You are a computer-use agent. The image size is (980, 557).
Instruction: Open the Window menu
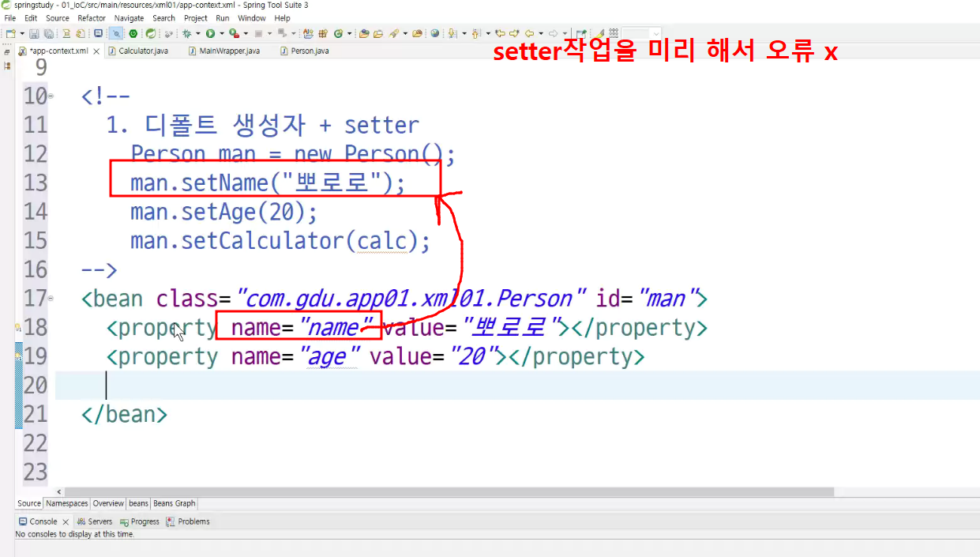(252, 18)
